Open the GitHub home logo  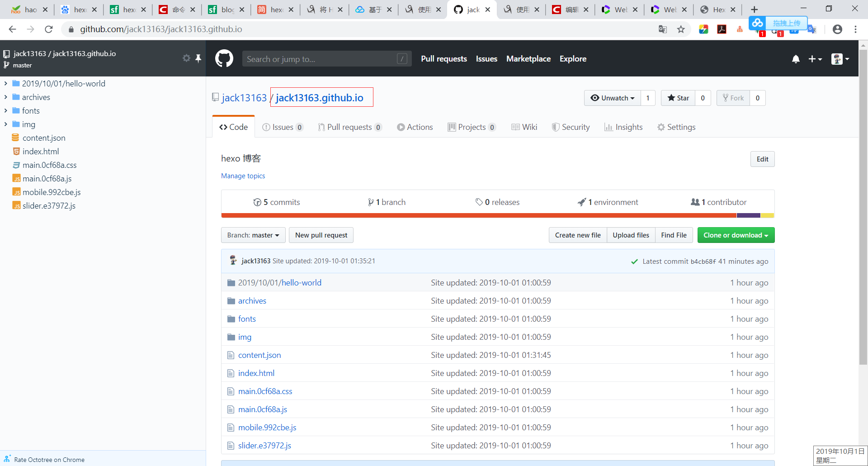pyautogui.click(x=224, y=58)
